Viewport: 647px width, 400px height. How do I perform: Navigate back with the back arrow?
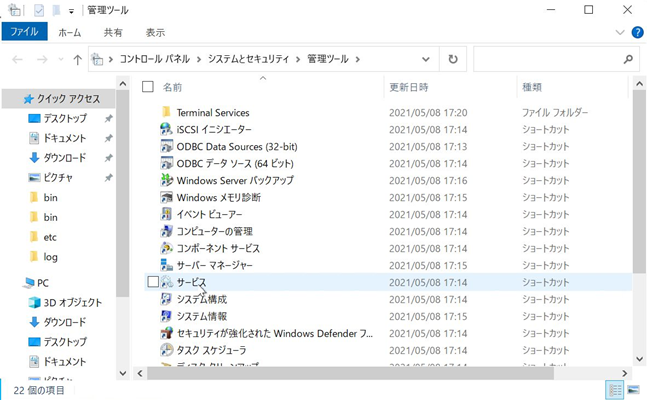pyautogui.click(x=17, y=59)
